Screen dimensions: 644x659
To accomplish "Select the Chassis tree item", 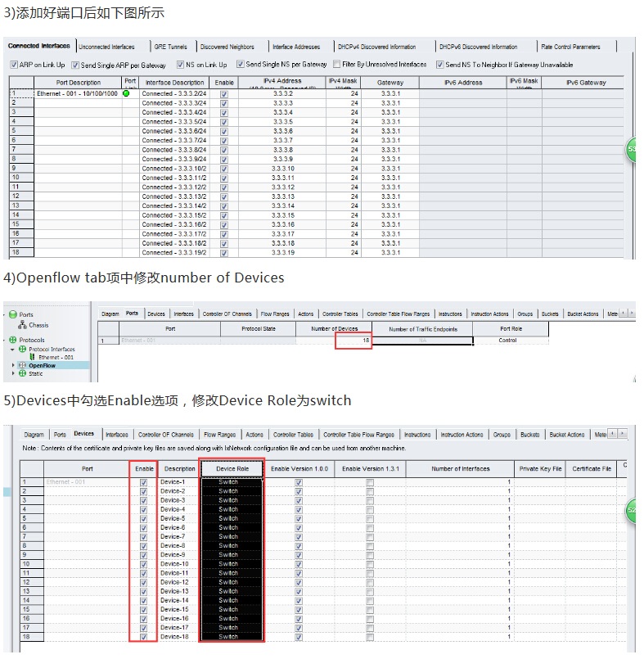I will coord(38,325).
